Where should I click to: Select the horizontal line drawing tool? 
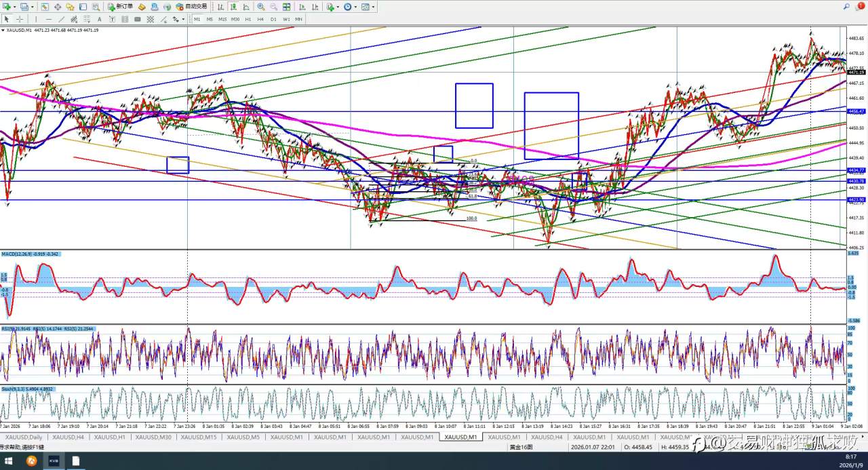pos(49,19)
